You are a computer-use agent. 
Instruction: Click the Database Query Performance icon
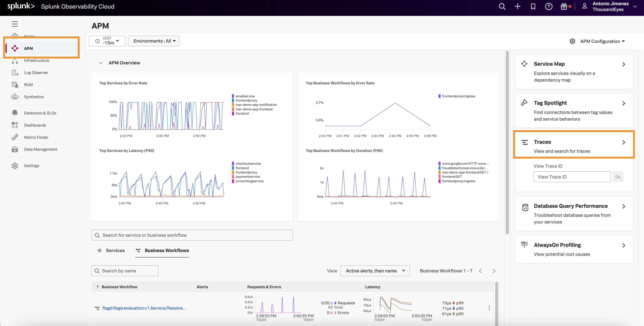[525, 207]
